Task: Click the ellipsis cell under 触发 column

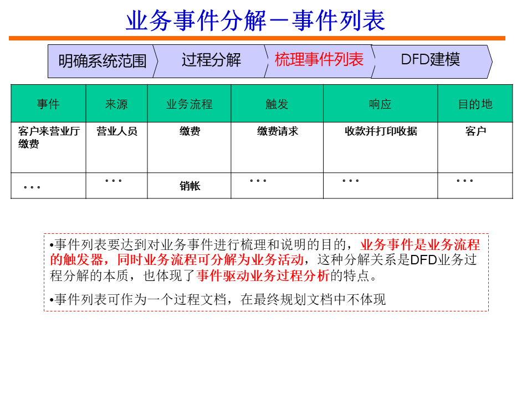Action: pos(277,186)
